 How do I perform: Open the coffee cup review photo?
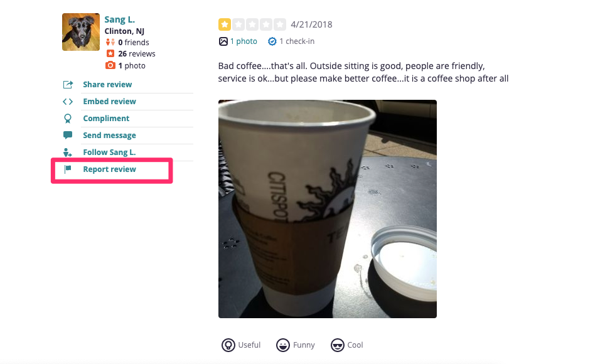click(x=327, y=209)
